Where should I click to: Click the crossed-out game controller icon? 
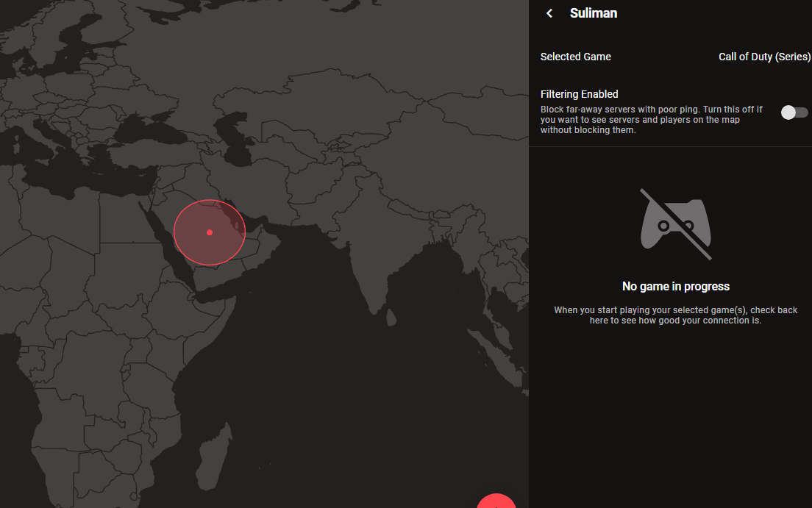(675, 224)
